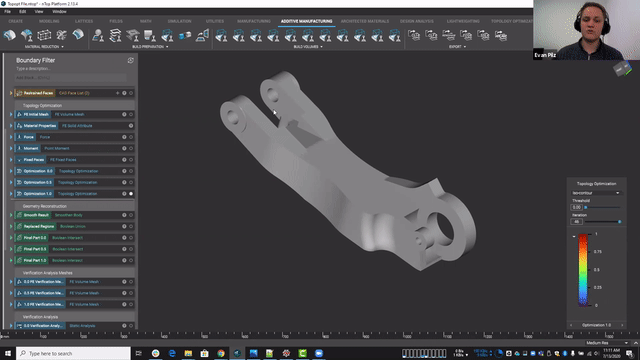Click the plus icon on Restrained Faces row
Viewport: 640px width, 360px height.
pyautogui.click(x=118, y=93)
